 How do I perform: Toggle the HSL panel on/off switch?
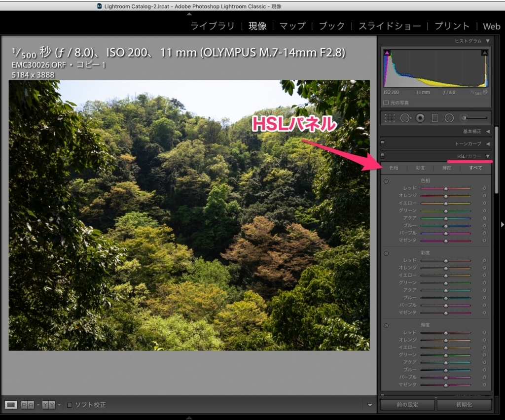(383, 156)
